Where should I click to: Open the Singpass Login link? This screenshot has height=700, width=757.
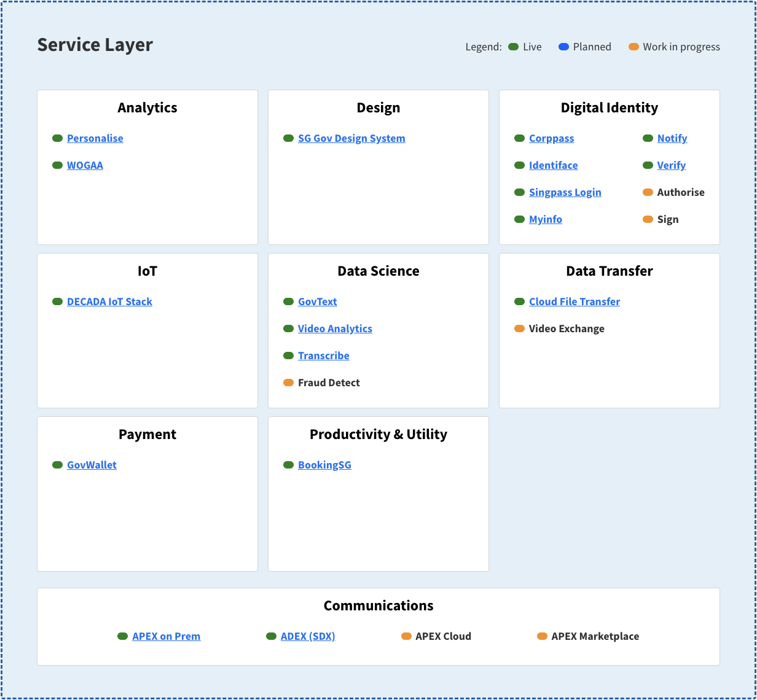point(565,192)
